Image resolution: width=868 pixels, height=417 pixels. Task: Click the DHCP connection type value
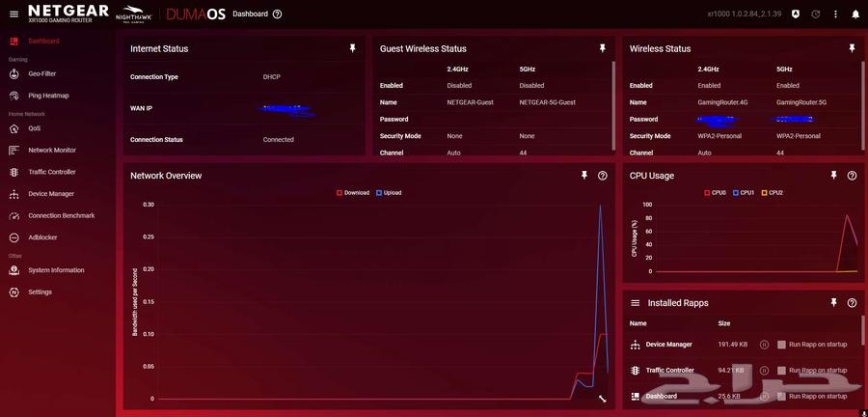pos(271,77)
